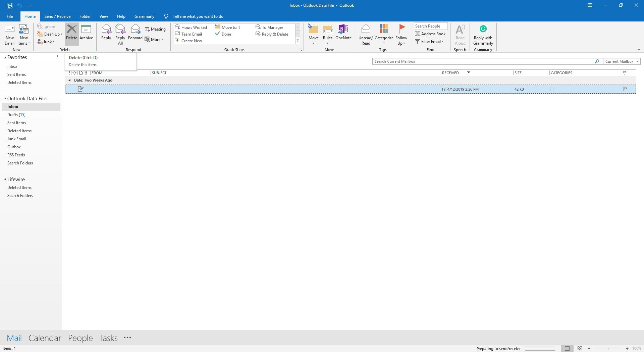This screenshot has height=352, width=644.
Task: Switch to Calendar view
Action: (45, 338)
